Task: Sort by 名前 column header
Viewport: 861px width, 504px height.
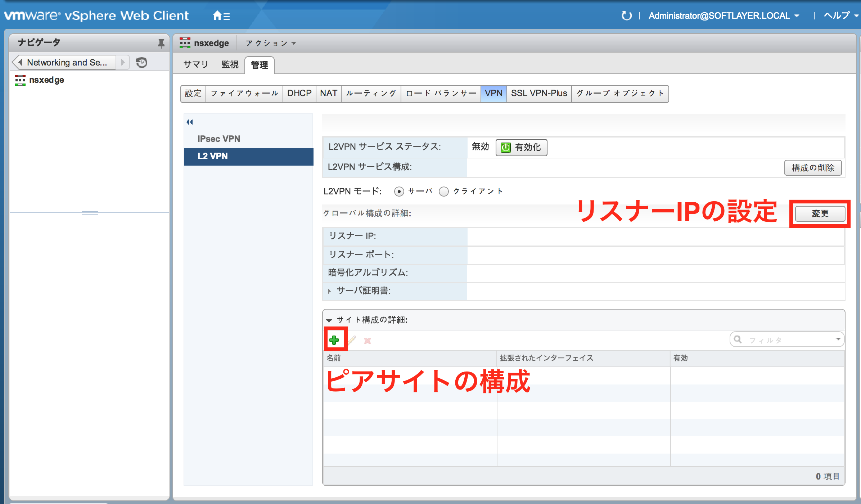Action: (410, 358)
